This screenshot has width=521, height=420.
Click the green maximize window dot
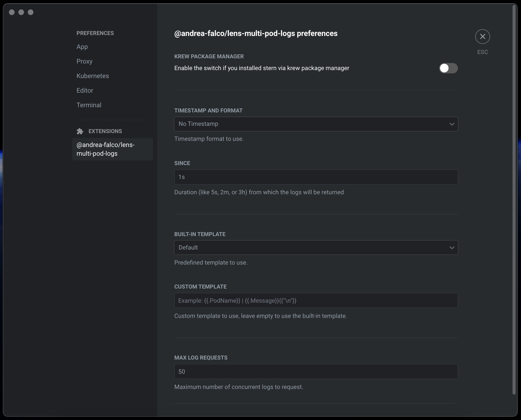(31, 12)
